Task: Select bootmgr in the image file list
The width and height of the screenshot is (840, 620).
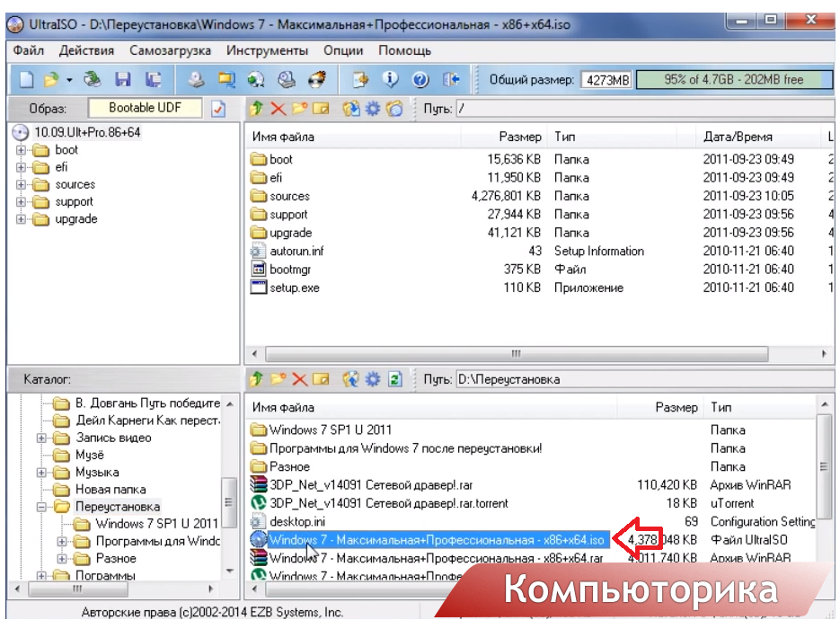Action: tap(290, 270)
